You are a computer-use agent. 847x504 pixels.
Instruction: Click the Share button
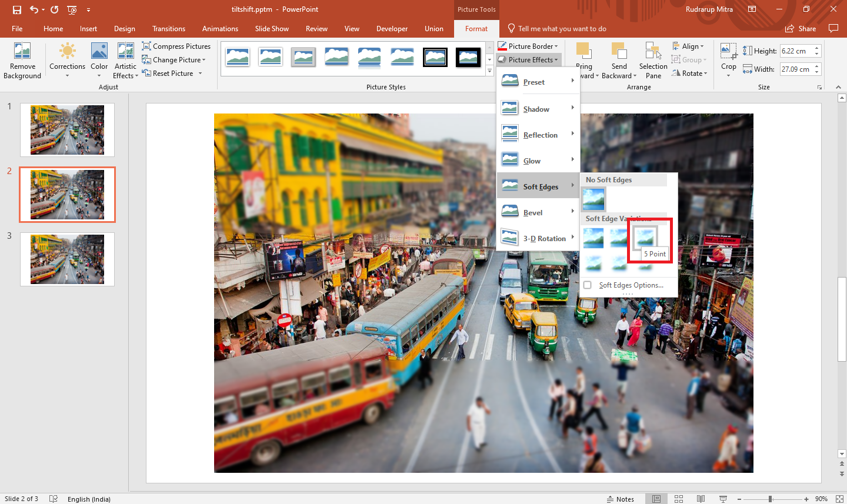(801, 28)
